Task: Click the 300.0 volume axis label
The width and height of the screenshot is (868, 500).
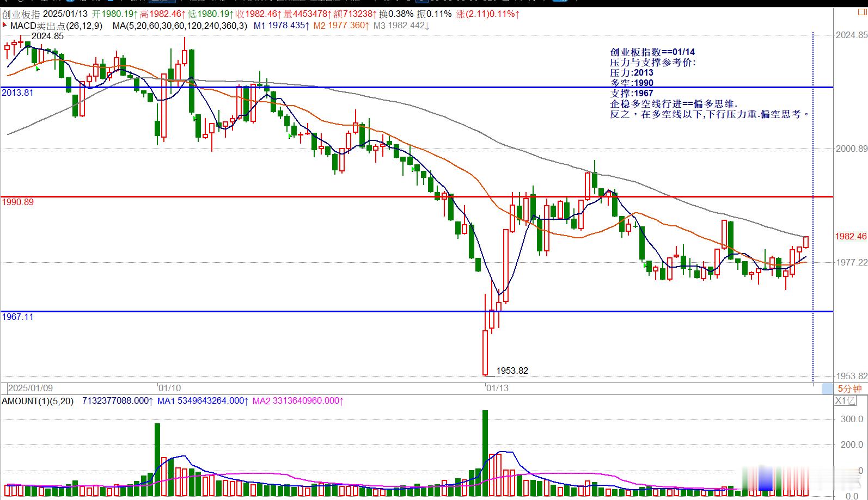Action: point(852,419)
